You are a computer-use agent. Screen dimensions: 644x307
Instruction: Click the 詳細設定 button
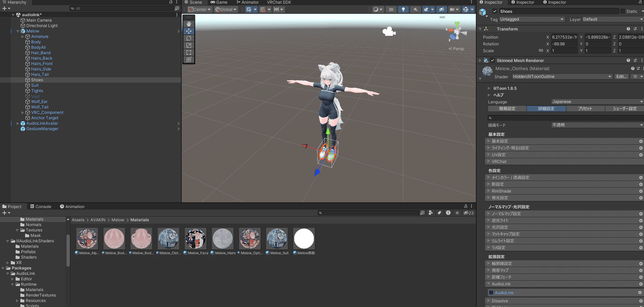coord(546,108)
